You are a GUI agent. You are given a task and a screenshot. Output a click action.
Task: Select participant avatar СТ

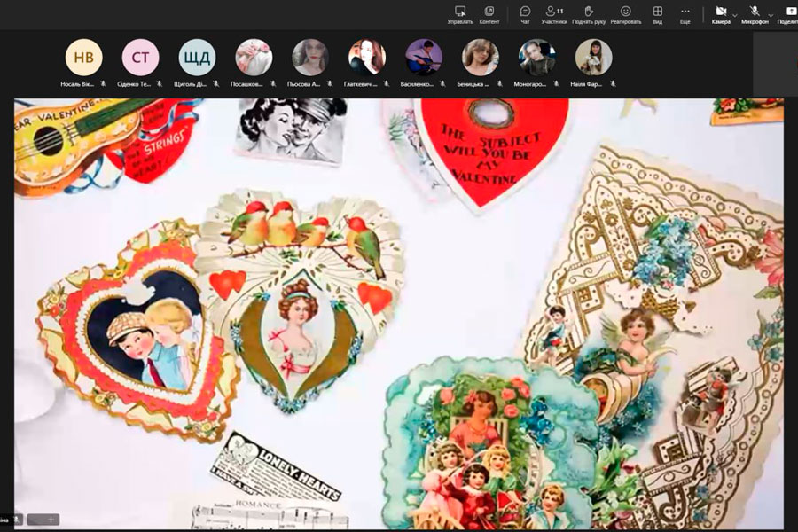[140, 57]
